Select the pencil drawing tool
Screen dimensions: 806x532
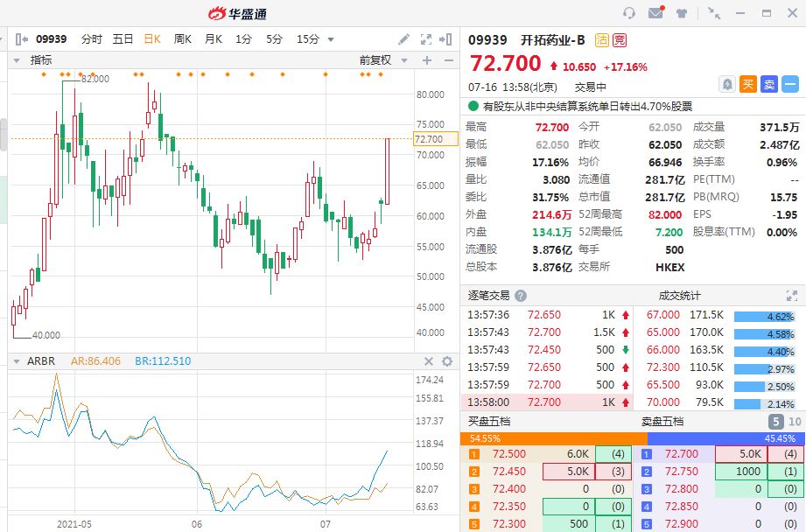(403, 39)
